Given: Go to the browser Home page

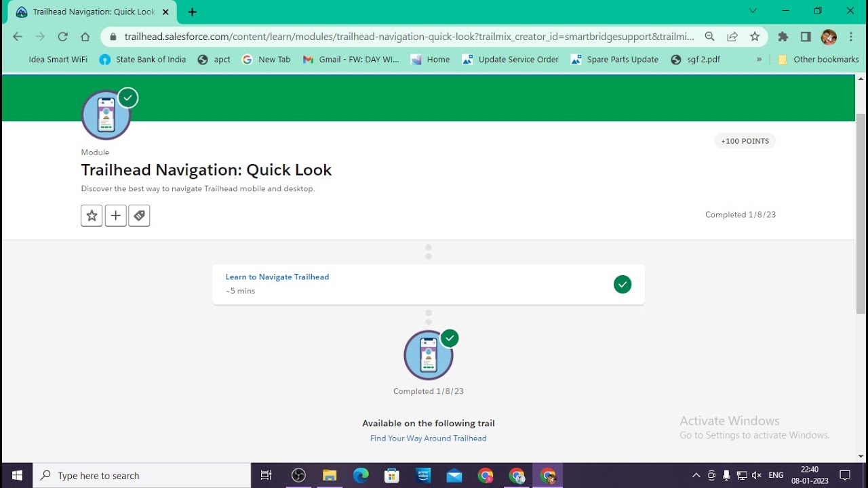Looking at the screenshot, I should coord(85,37).
